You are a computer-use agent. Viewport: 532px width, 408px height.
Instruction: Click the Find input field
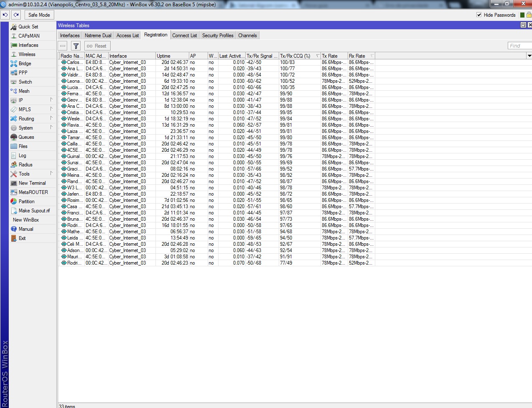point(519,46)
